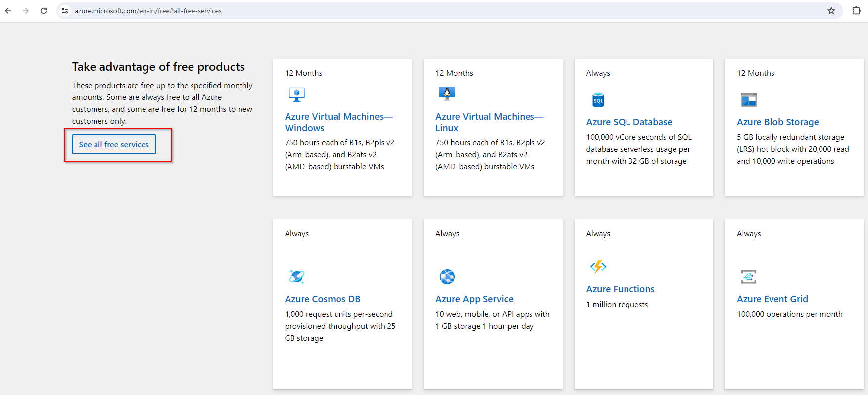The image size is (868, 395).
Task: Click the 'Take advantage of free products' heading
Action: 158,67
